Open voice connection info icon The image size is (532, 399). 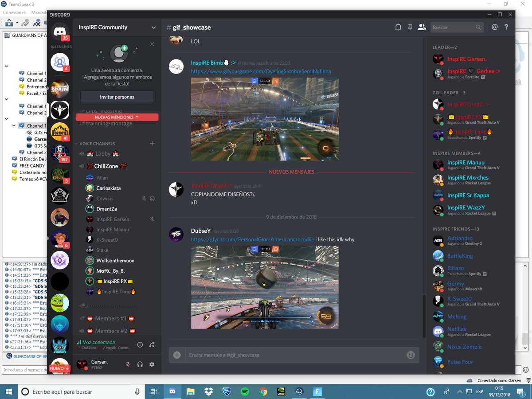click(x=140, y=344)
